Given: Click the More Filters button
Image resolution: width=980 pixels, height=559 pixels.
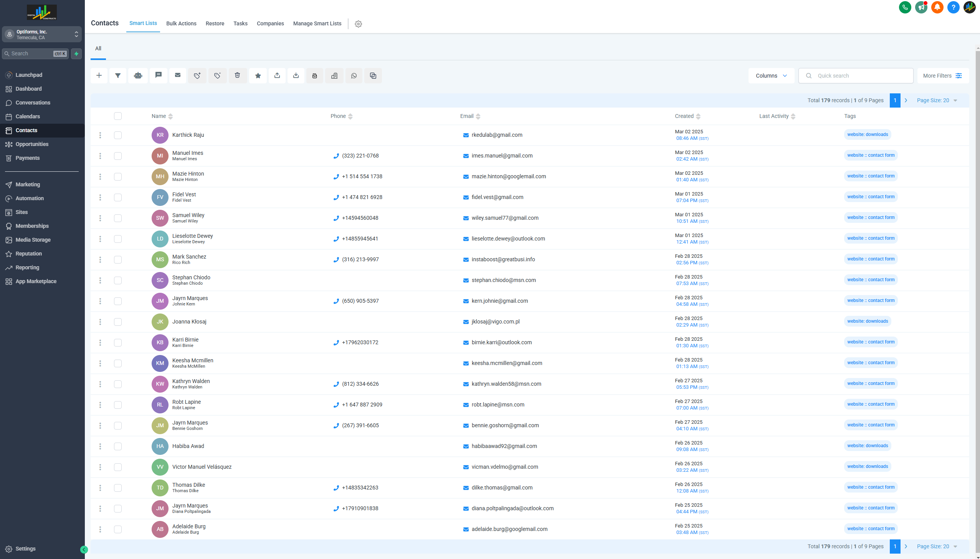Looking at the screenshot, I should pyautogui.click(x=942, y=76).
